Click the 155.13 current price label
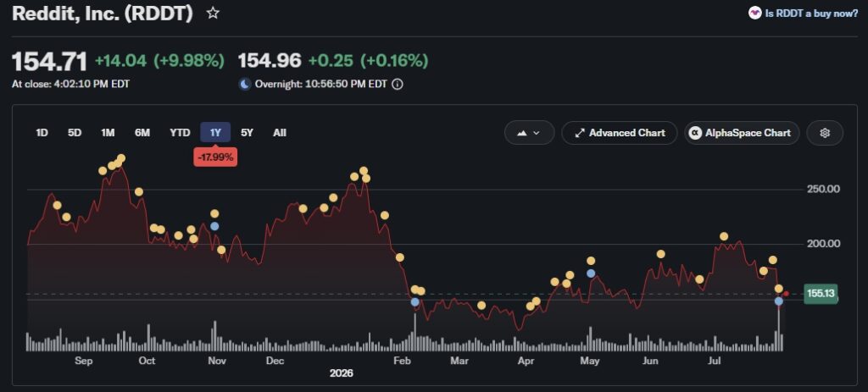The height and width of the screenshot is (392, 868). point(821,294)
